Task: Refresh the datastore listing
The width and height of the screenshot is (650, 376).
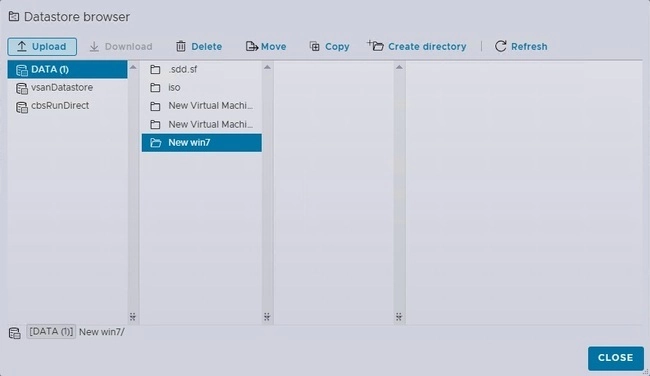Action: (x=521, y=46)
